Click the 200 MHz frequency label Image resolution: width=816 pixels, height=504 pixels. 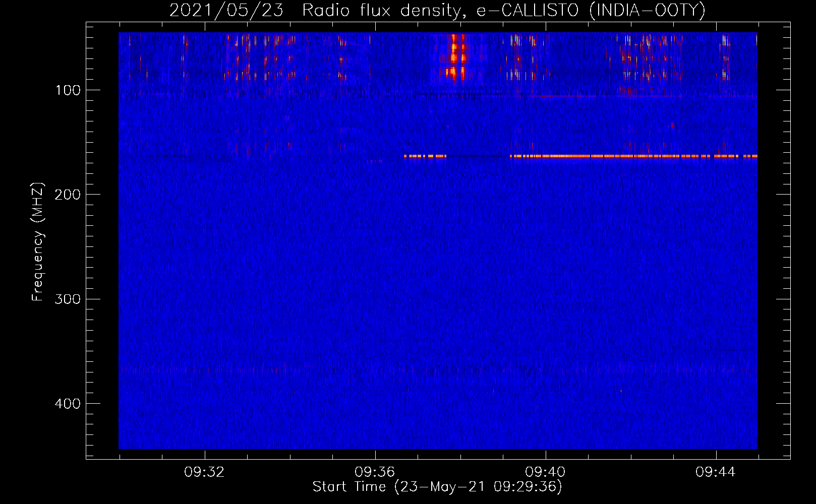[68, 195]
